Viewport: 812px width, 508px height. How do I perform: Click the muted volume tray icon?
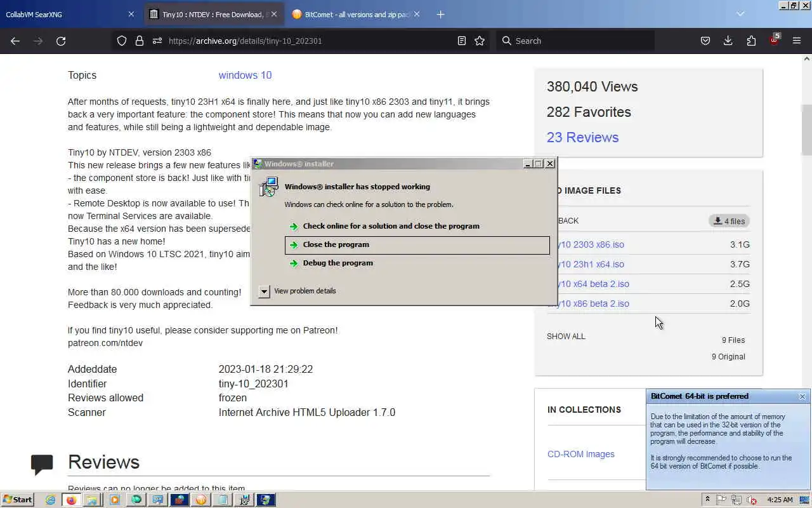coord(752,500)
